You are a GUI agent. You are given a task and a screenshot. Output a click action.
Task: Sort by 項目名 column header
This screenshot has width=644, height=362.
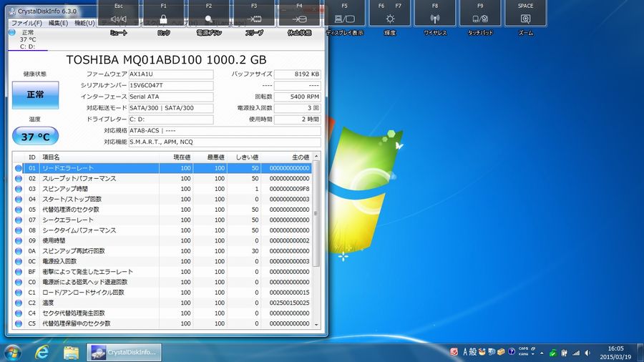[x=99, y=157]
